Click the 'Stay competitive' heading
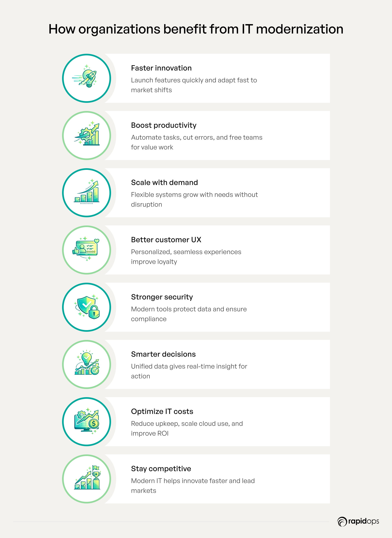Image resolution: width=392 pixels, height=538 pixels. [161, 469]
